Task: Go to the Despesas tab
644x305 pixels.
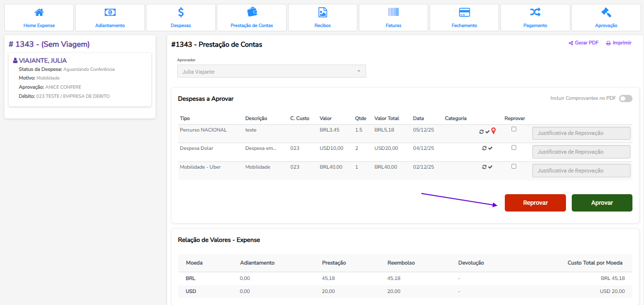Action: coord(181,17)
